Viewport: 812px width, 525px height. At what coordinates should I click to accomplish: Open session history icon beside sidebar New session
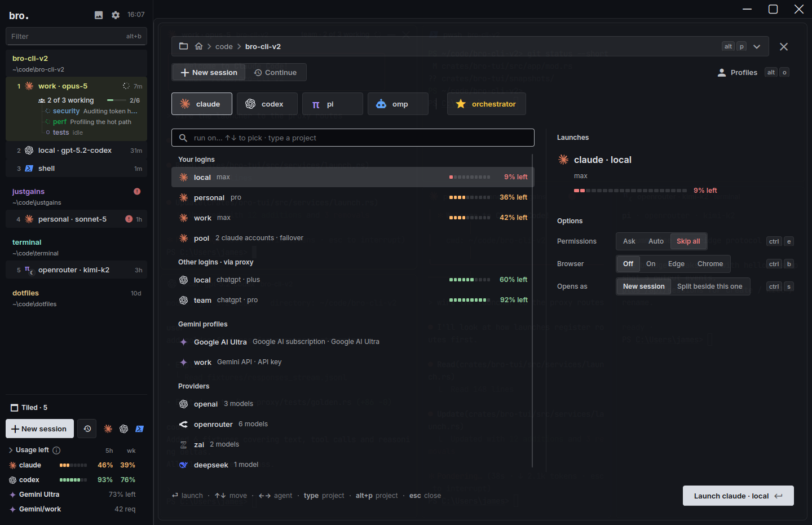[87, 429]
